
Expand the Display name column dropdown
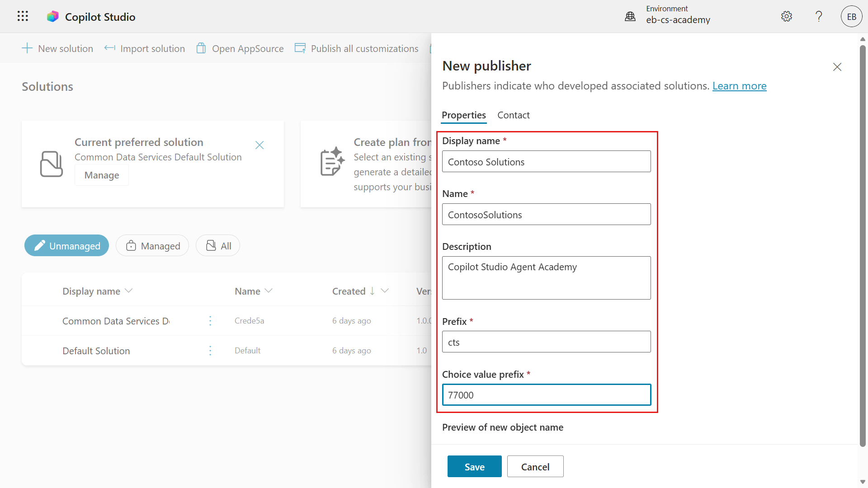[128, 291]
